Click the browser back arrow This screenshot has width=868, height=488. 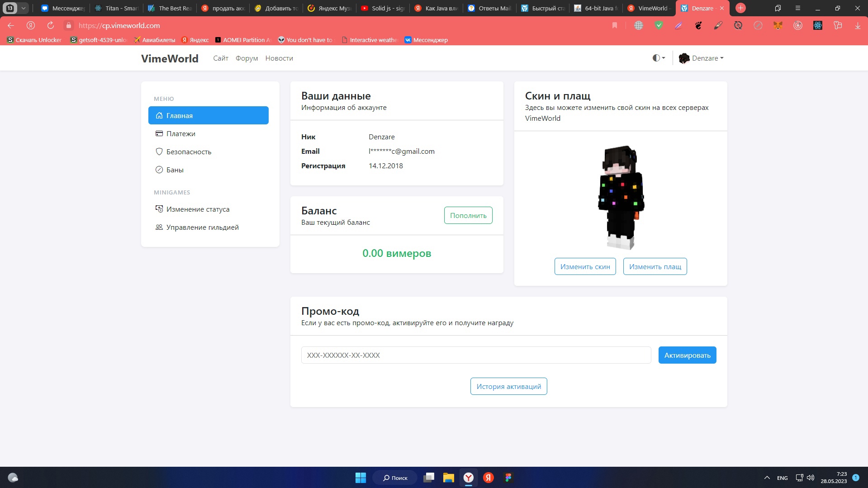[11, 25]
